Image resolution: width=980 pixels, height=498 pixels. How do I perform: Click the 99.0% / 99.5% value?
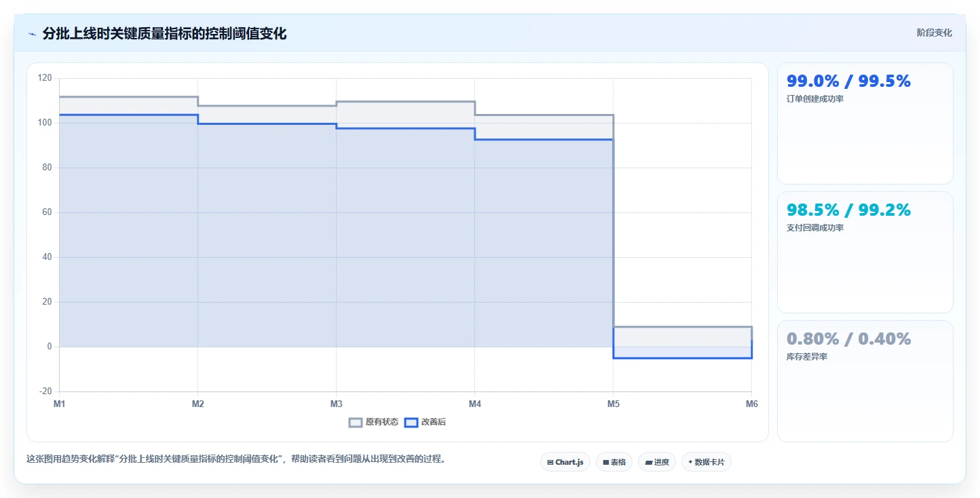[x=848, y=81]
